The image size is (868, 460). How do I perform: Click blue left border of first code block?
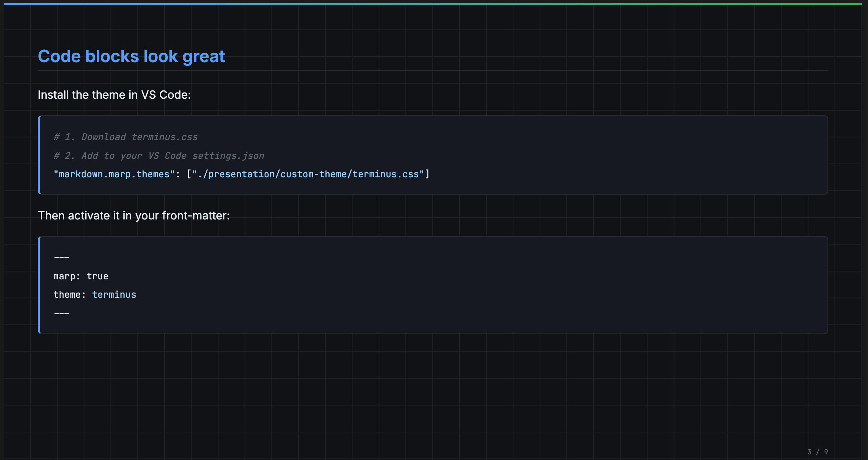click(x=39, y=155)
